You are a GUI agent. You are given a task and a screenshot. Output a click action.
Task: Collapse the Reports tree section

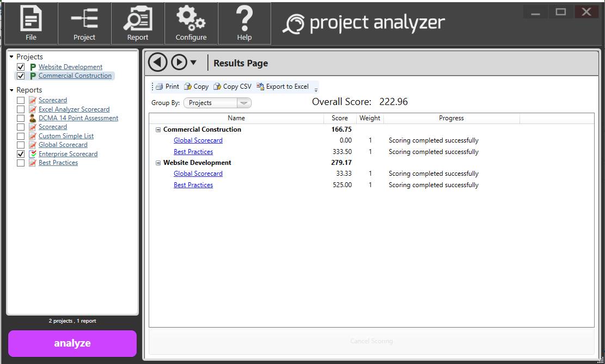(x=11, y=90)
